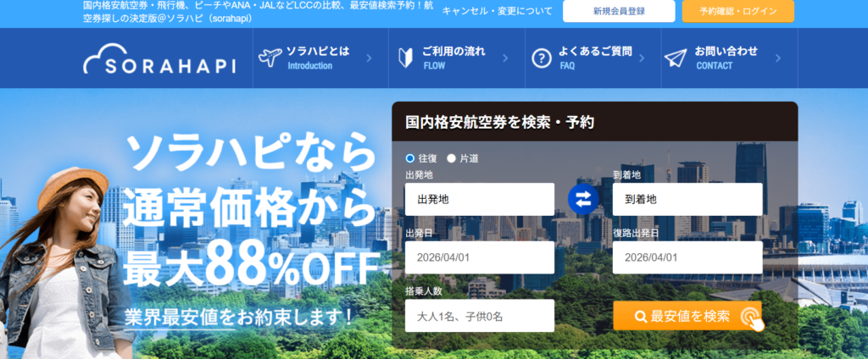The width and height of the screenshot is (868, 359).
Task: Open the お問い合わせ CONTACT menu item
Action: [729, 58]
